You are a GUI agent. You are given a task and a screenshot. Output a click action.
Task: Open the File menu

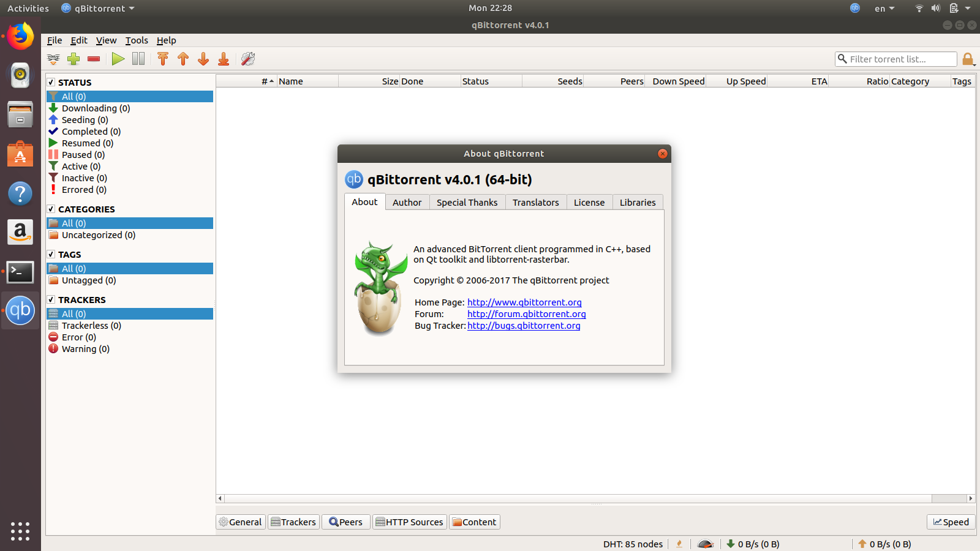tap(55, 40)
